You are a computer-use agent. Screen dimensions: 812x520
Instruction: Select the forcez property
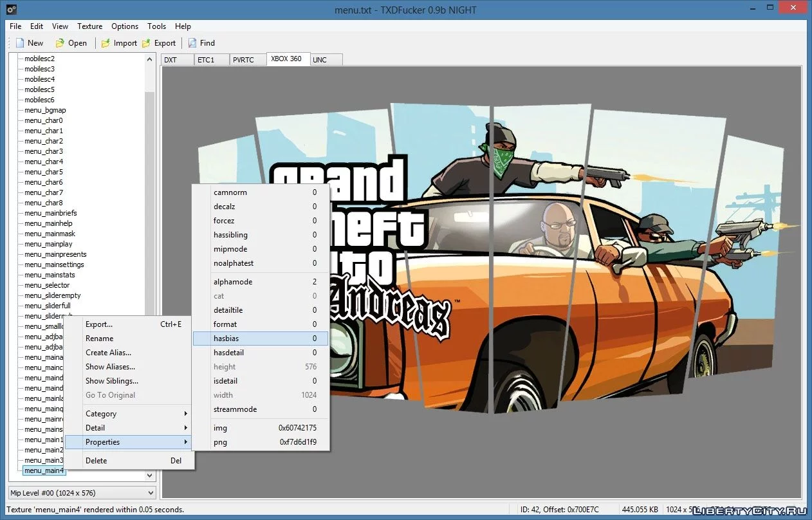coord(261,221)
